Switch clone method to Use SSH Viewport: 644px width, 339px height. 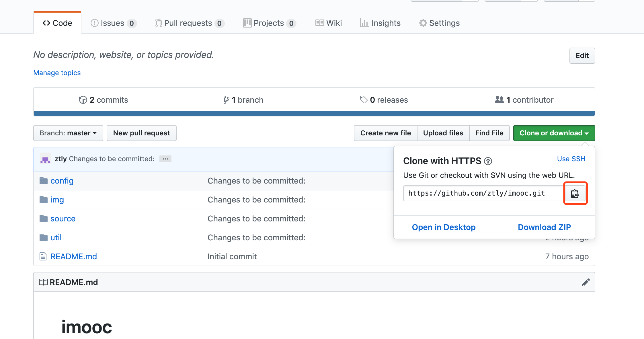(x=571, y=159)
